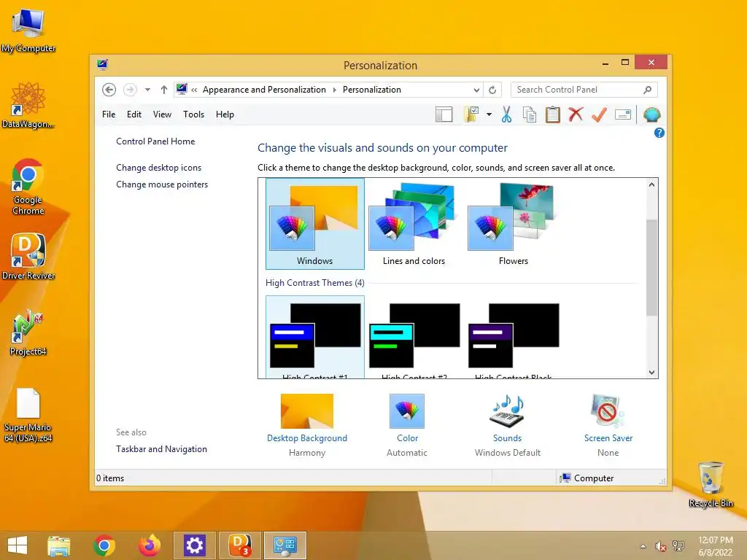The image size is (747, 560).
Task: Open the File menu
Action: (x=109, y=114)
